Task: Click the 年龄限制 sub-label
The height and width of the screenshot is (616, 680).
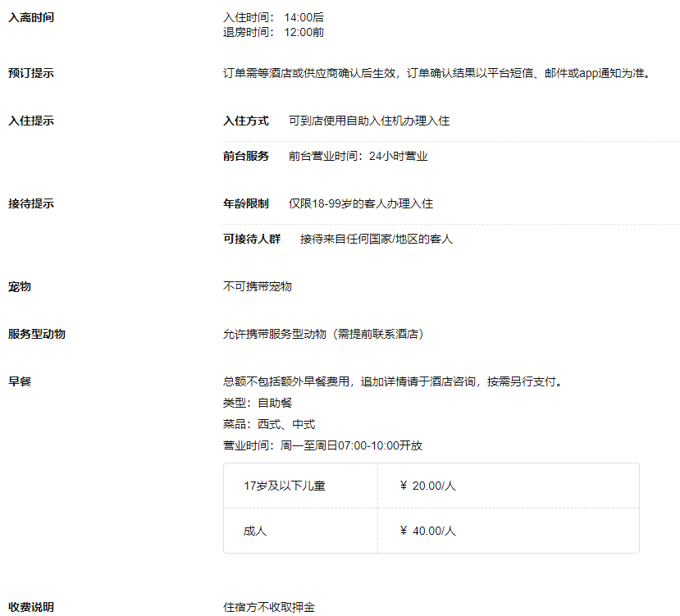Action: tap(246, 203)
